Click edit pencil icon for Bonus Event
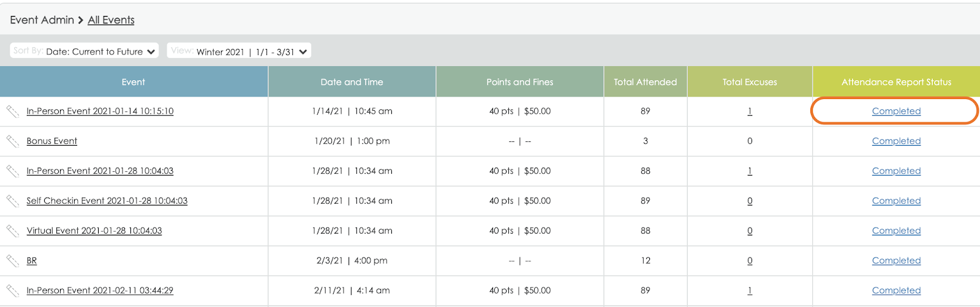This screenshot has height=307, width=980. [x=13, y=141]
